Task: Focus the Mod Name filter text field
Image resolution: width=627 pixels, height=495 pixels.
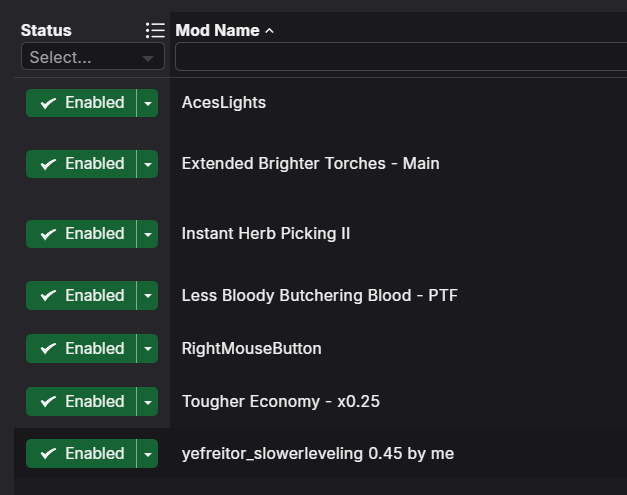Action: click(401, 56)
